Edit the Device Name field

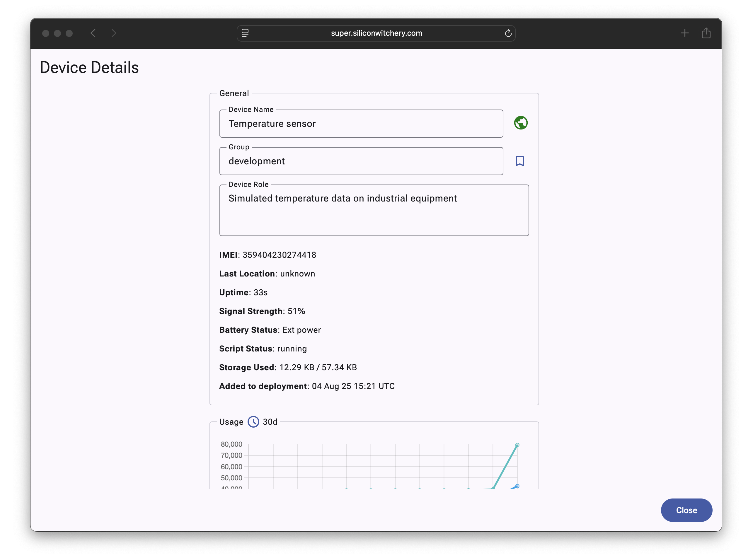pos(361,124)
